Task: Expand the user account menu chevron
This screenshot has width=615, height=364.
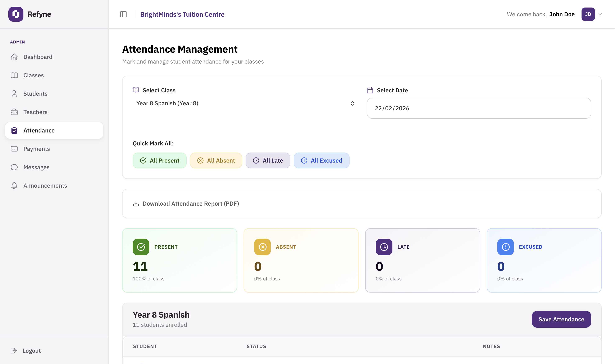Action: 600,14
